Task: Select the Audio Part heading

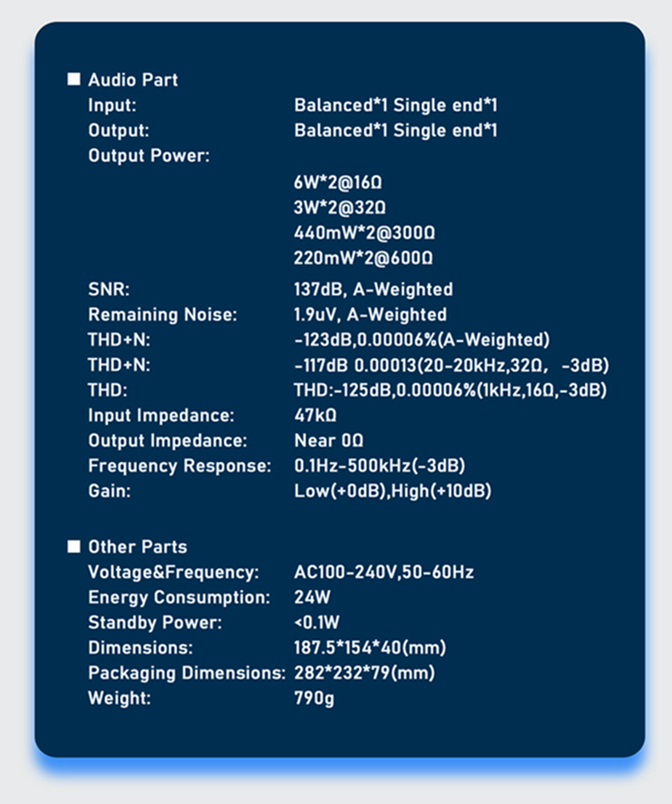Action: pyautogui.click(x=133, y=80)
